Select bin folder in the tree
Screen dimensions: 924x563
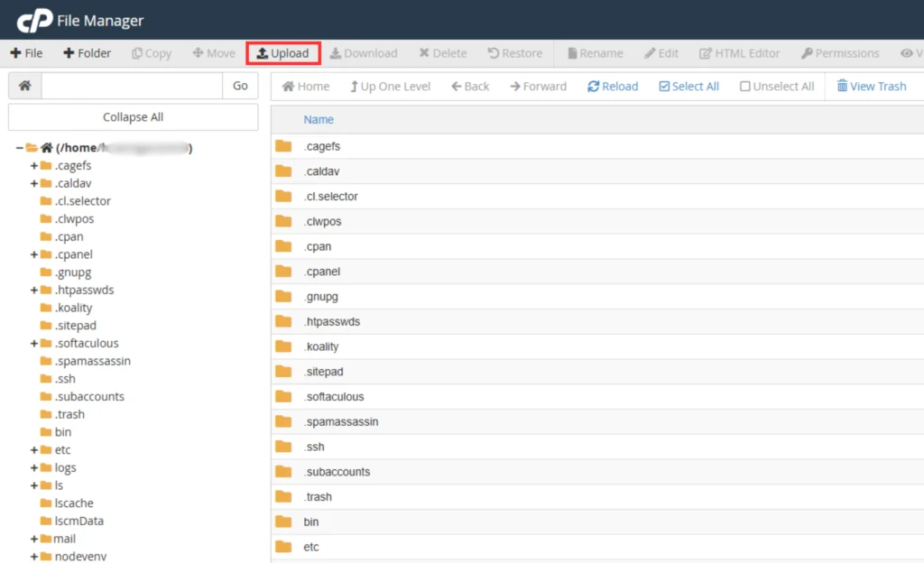63,432
